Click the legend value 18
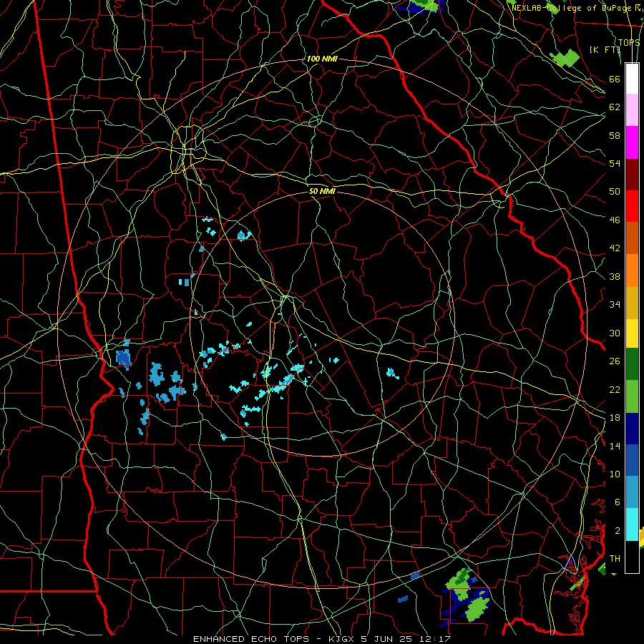 pyautogui.click(x=615, y=418)
